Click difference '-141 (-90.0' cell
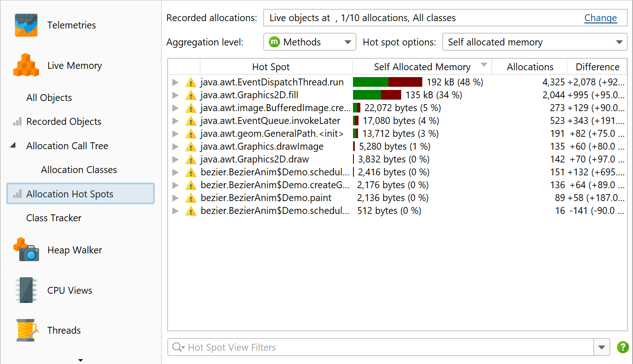Image resolution: width=633 pixels, height=364 pixels. coord(597,211)
